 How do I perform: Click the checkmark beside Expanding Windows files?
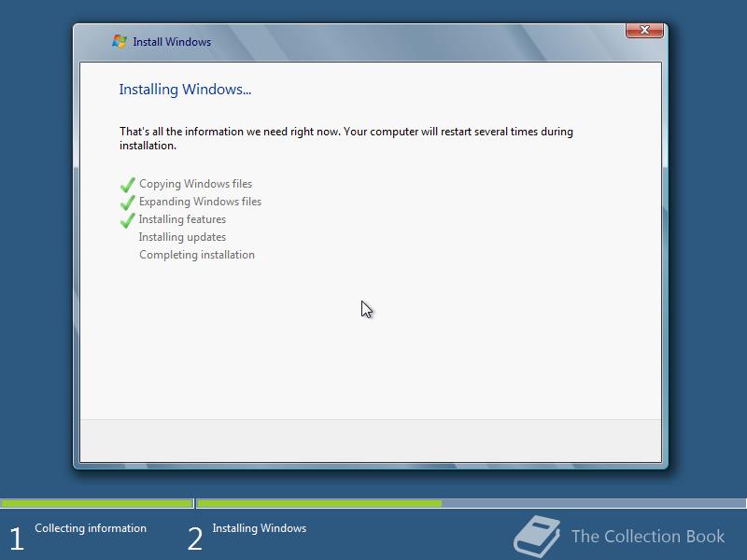127,203
